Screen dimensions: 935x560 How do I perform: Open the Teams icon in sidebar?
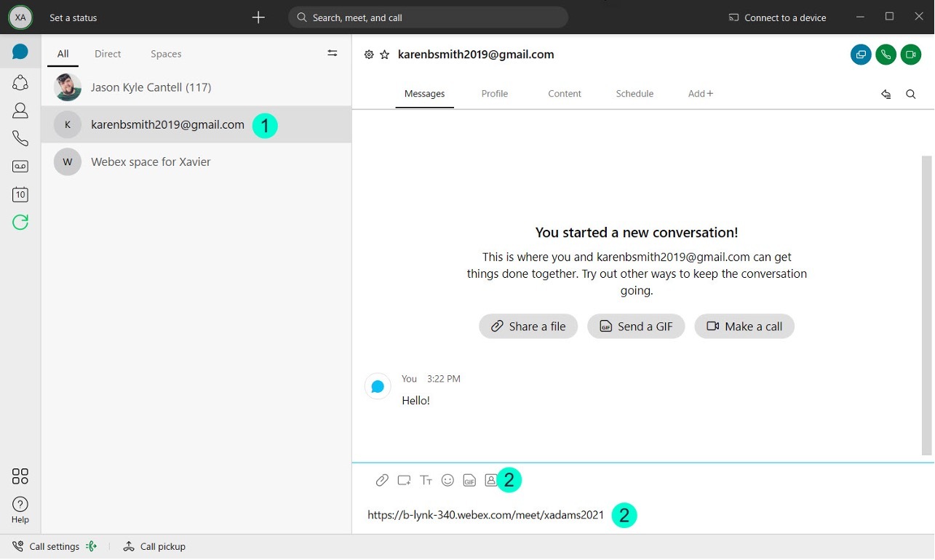click(x=20, y=82)
